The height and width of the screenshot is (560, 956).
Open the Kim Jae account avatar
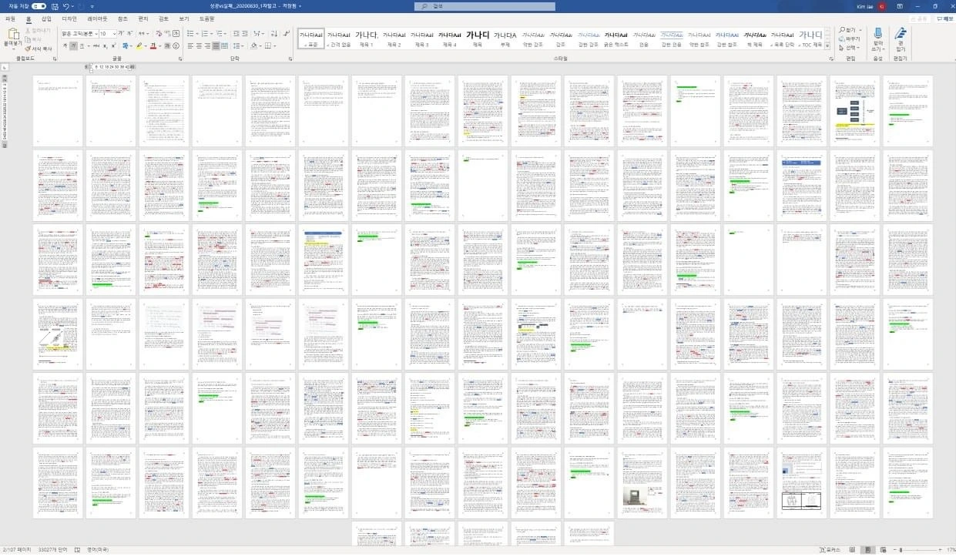[881, 6]
